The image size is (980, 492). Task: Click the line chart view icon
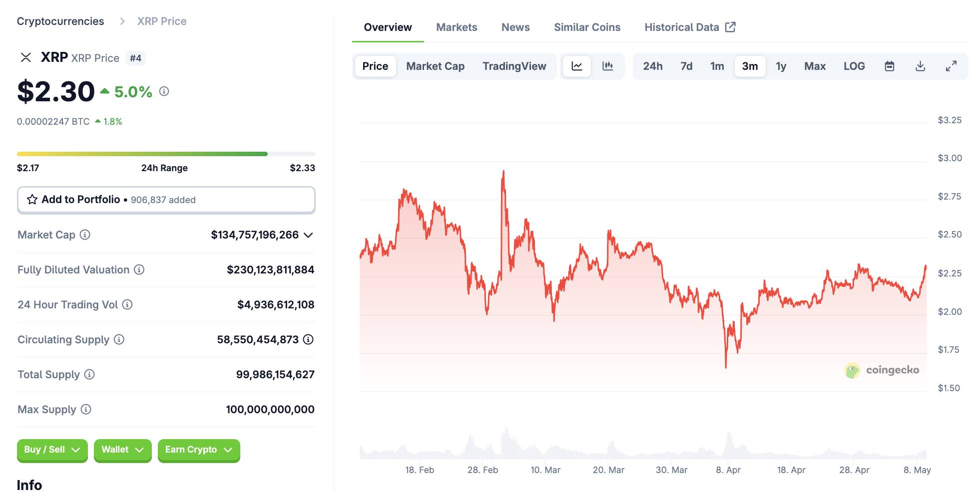coord(577,66)
